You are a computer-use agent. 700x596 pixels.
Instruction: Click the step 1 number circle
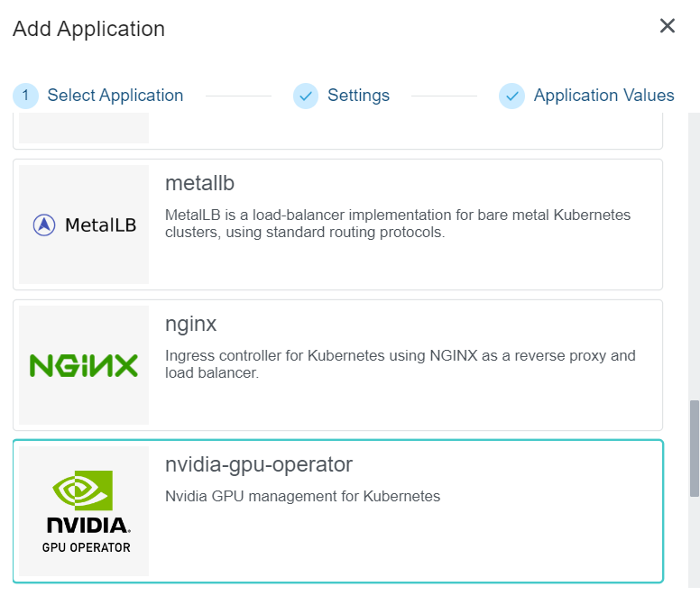26,96
